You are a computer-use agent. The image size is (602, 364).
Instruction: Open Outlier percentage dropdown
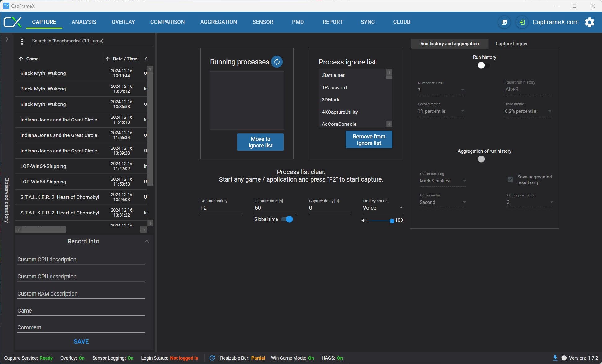pos(530,202)
